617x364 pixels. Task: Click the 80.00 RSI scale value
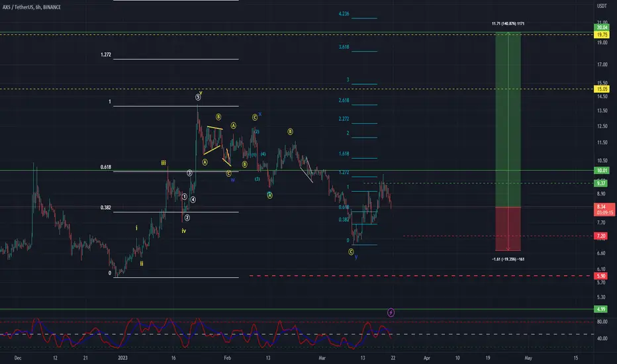(602, 322)
